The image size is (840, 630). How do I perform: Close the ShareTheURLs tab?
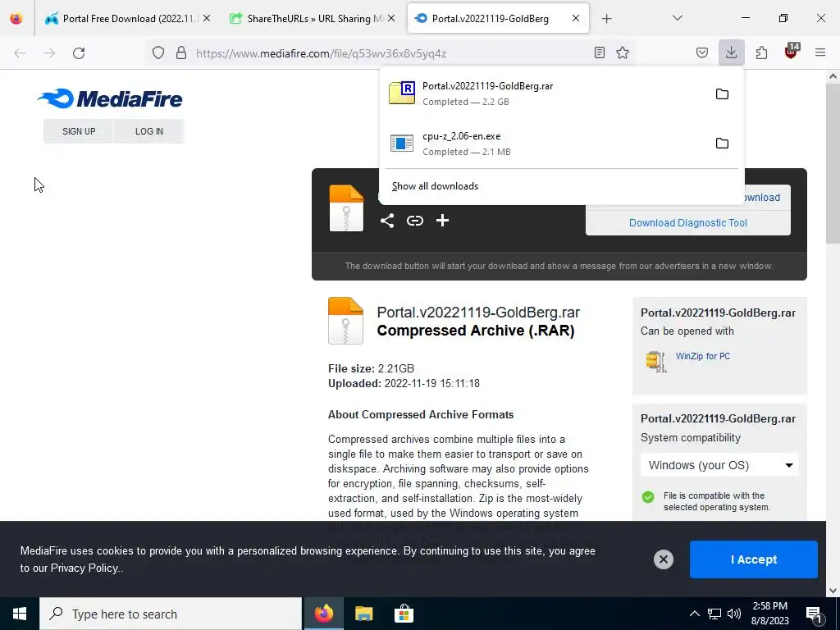391,18
